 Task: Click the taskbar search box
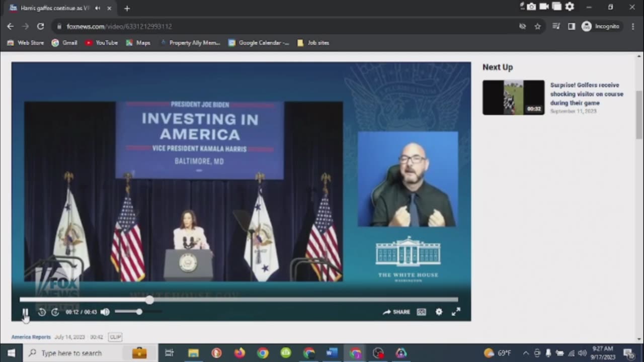tap(91, 353)
